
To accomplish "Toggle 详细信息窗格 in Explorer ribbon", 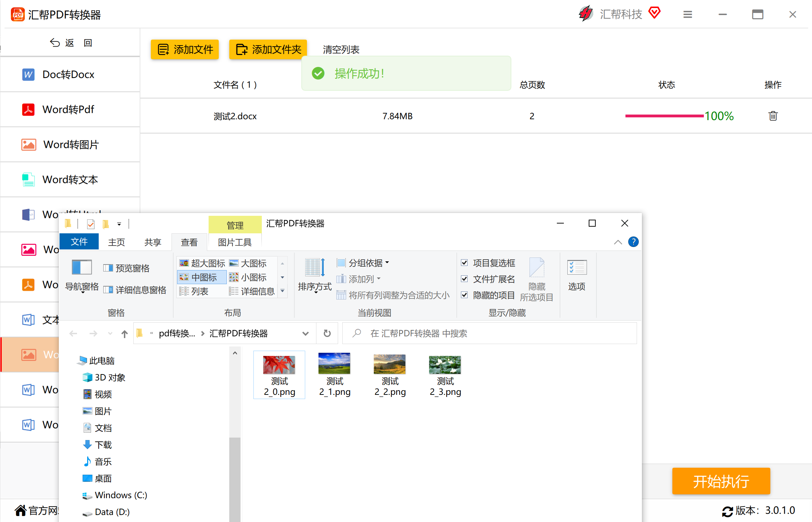I will coord(135,290).
